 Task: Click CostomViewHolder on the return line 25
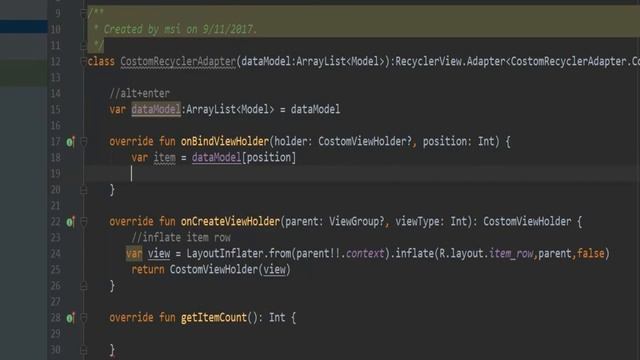tap(214, 270)
